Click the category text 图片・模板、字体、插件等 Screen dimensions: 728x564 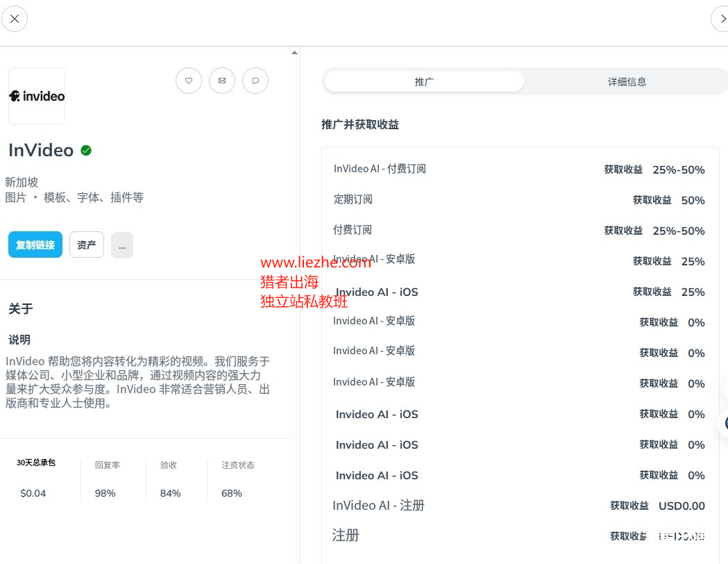[x=74, y=197]
